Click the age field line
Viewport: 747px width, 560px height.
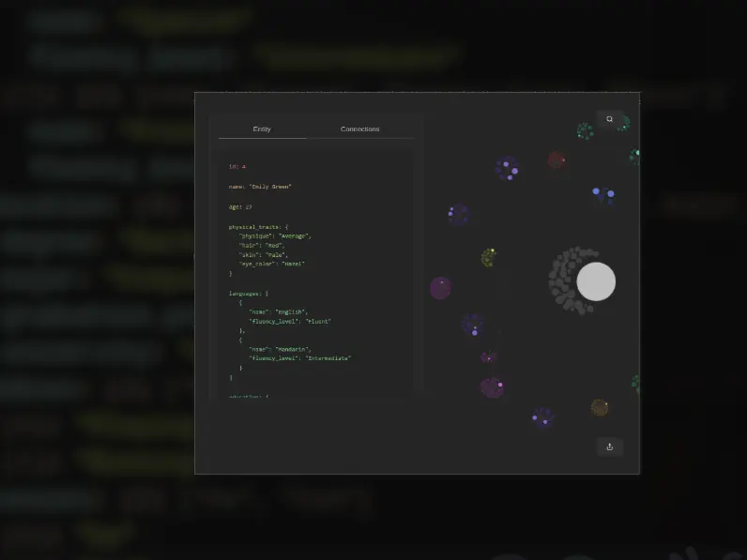pyautogui.click(x=240, y=206)
